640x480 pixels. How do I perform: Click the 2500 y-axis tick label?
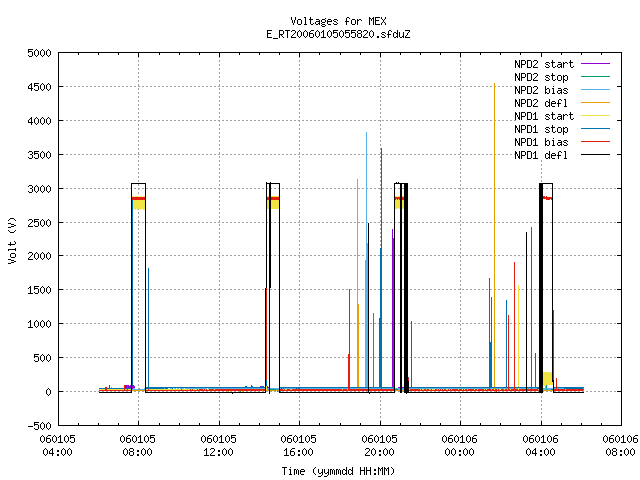tap(40, 223)
